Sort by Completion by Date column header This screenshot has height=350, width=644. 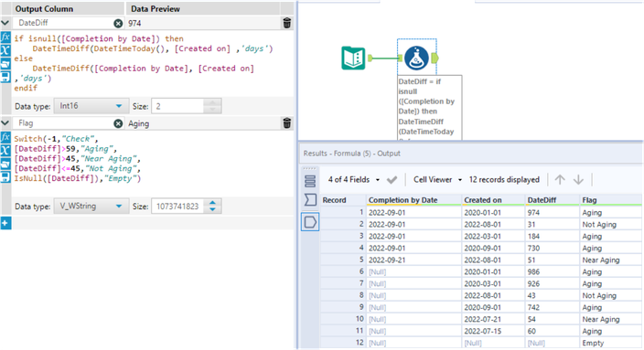point(413,200)
